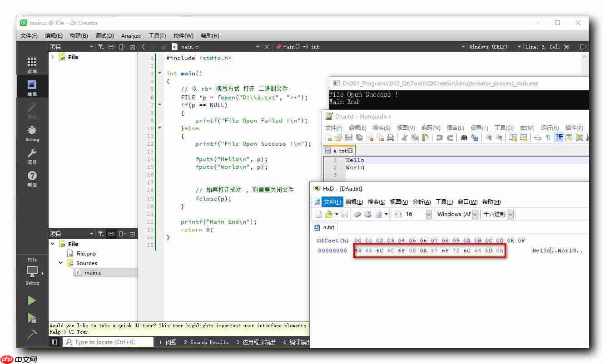Click New file icon in Notepad++ toolbar
This screenshot has height=364, width=605.
coord(328,138)
